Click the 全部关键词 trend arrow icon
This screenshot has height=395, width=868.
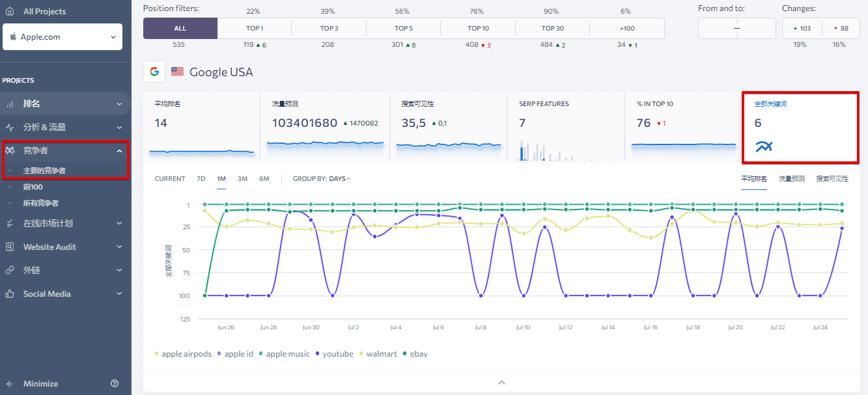pos(764,147)
